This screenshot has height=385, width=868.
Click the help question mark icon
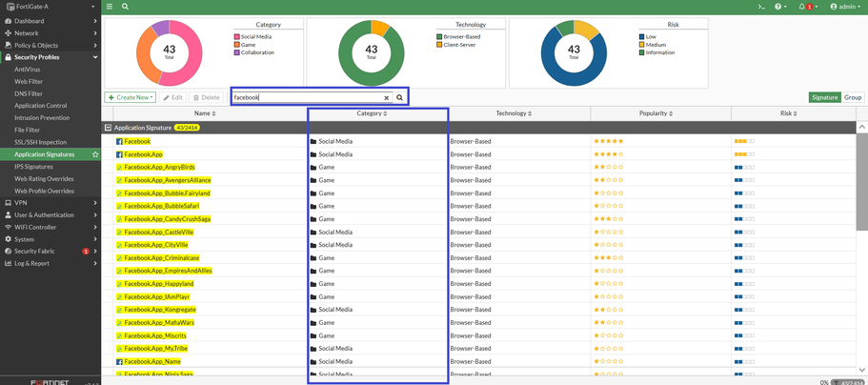(778, 7)
